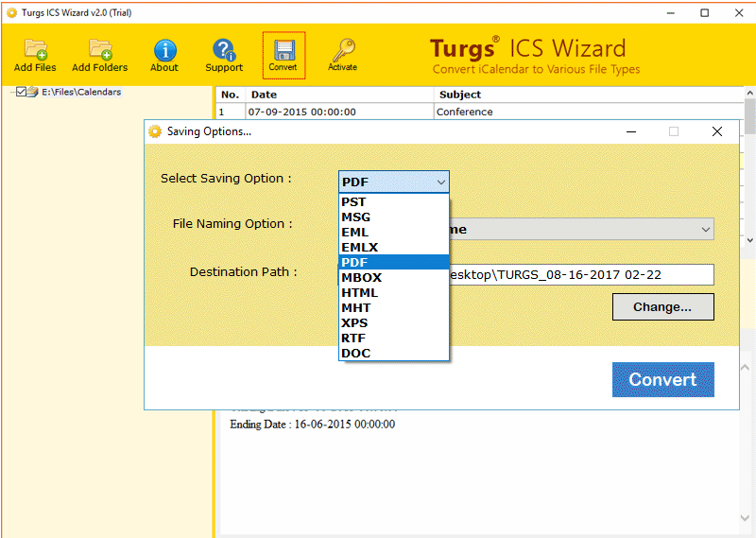Screen dimensions: 756x538
Task: Click the table scrollbar down arrow
Action: [749, 240]
